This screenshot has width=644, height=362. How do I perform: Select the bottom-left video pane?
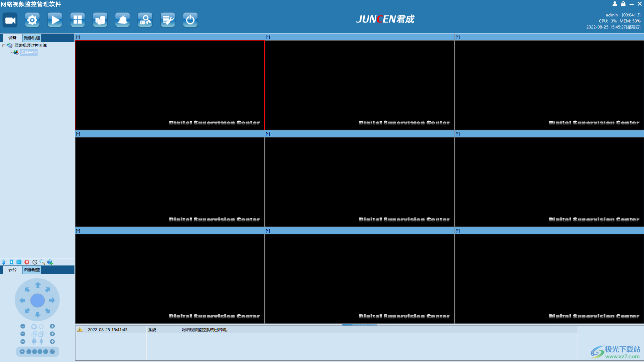coord(170,279)
